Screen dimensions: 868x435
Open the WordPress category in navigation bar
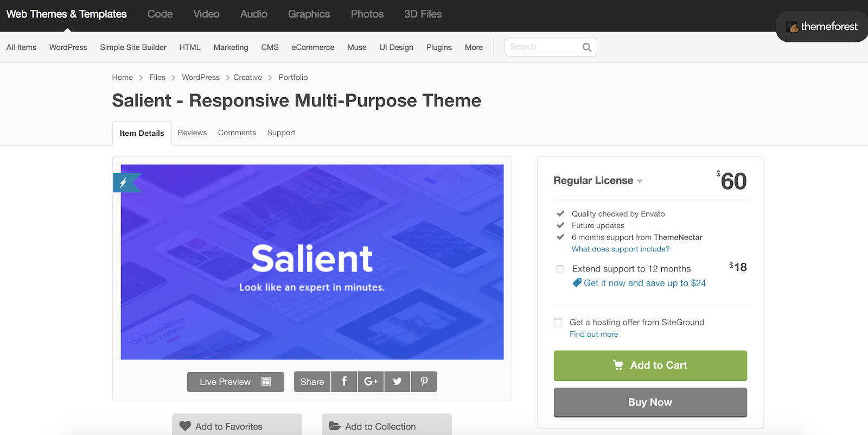pyautogui.click(x=68, y=47)
